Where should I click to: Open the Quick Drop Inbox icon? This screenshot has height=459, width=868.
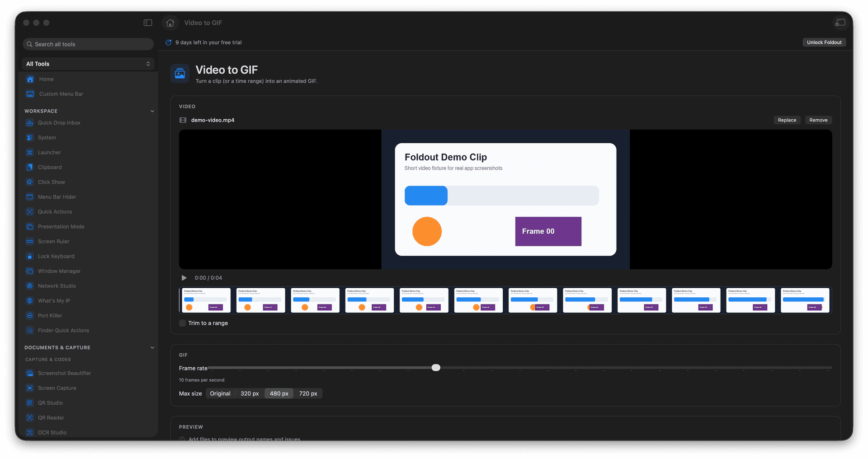click(x=30, y=123)
